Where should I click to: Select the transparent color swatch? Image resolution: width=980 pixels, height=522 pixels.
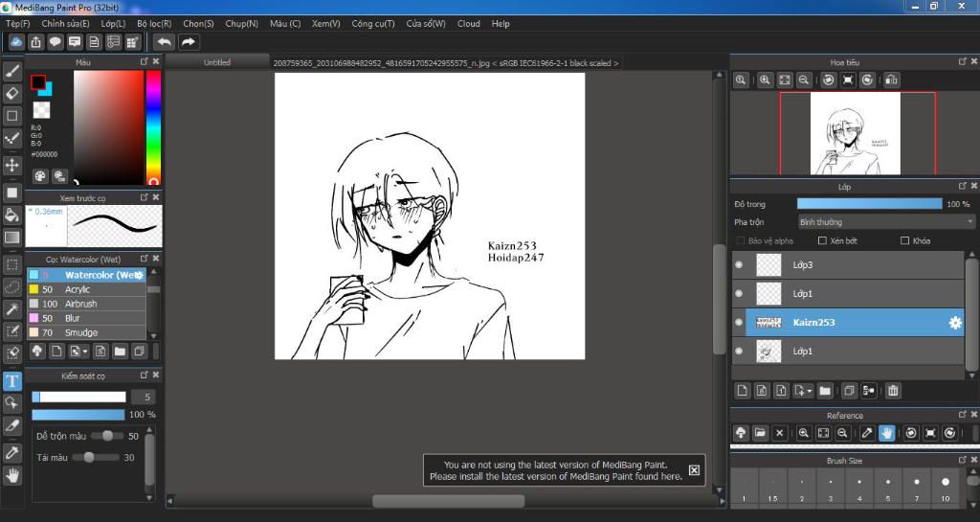click(x=41, y=110)
